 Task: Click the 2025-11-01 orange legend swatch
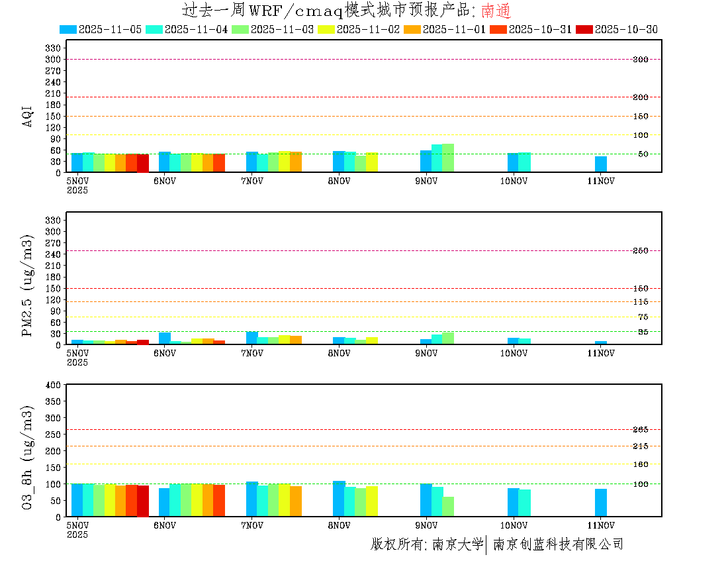(x=412, y=29)
